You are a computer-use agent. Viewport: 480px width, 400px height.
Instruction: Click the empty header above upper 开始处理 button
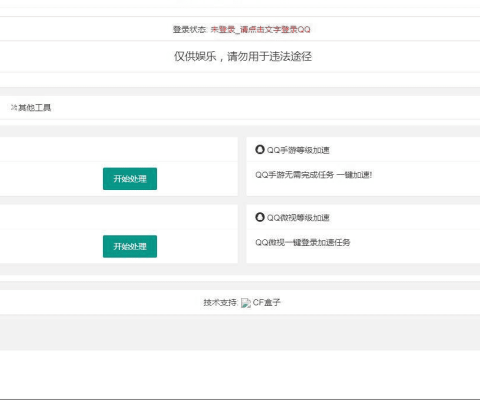pyautogui.click(x=119, y=149)
